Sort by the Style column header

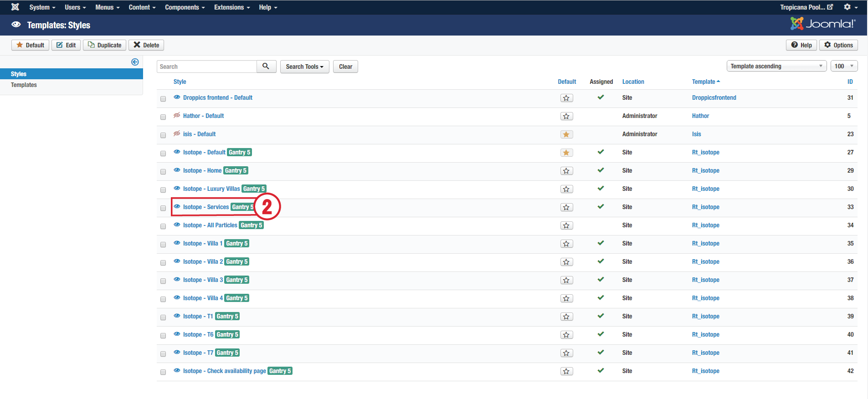(x=180, y=82)
